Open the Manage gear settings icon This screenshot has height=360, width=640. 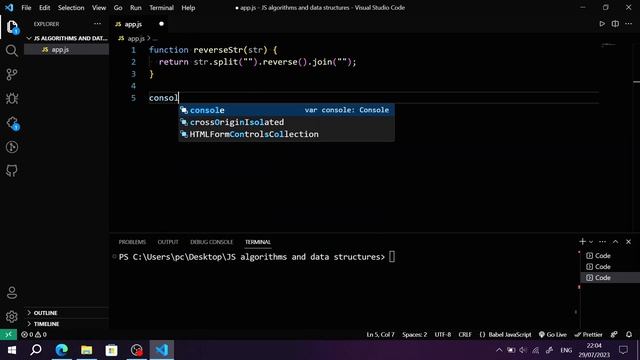click(12, 316)
